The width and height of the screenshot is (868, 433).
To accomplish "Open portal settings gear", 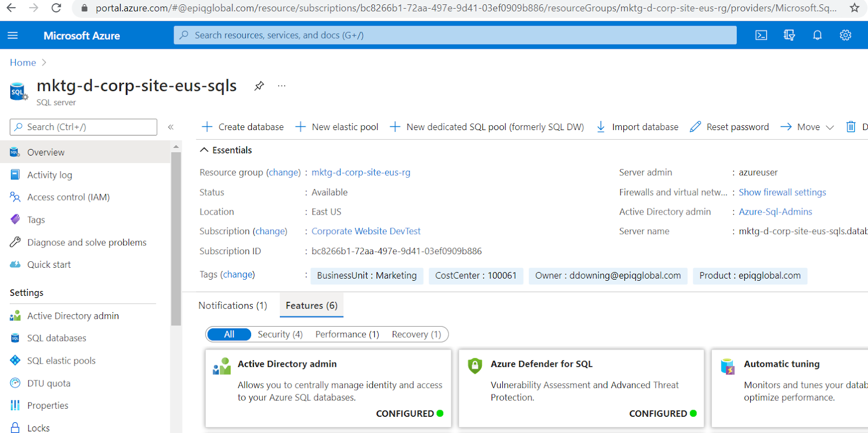I will pos(845,35).
